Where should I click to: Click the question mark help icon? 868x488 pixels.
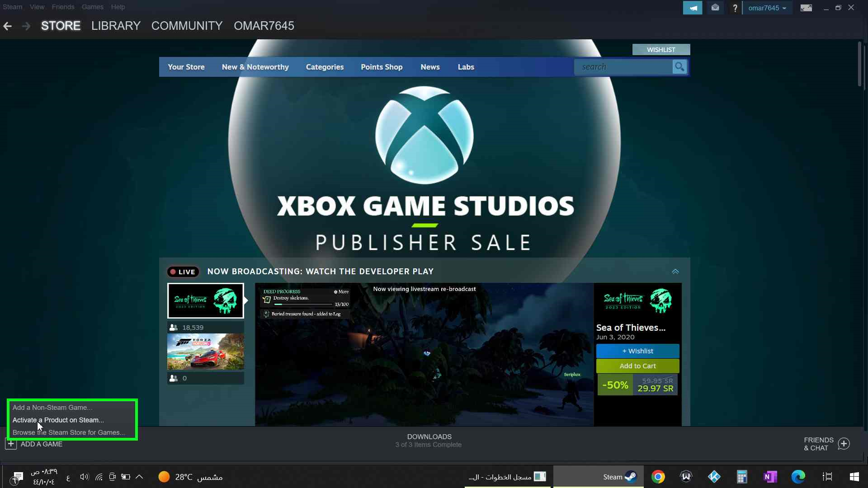735,8
